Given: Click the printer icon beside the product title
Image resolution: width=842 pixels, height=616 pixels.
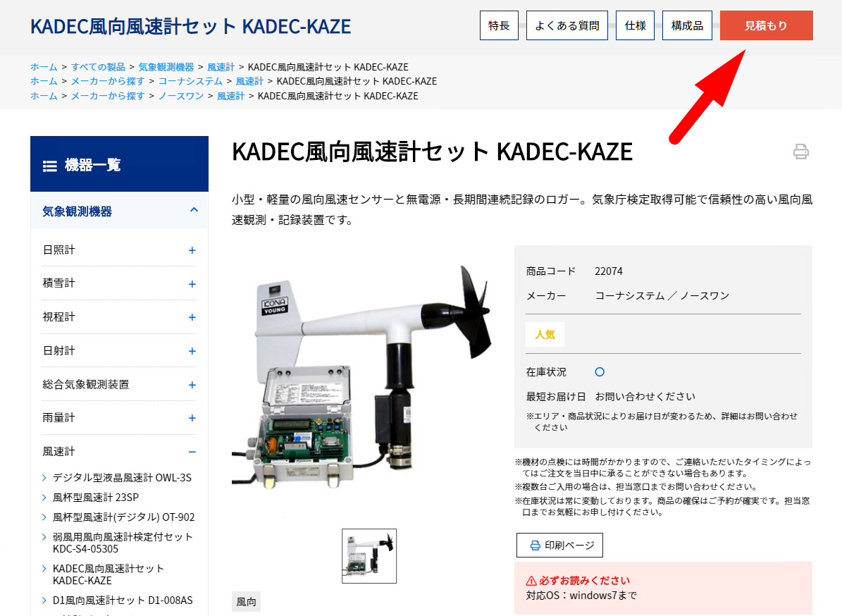Looking at the screenshot, I should [803, 152].
